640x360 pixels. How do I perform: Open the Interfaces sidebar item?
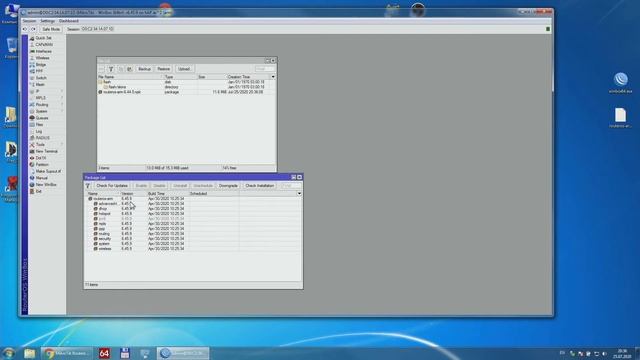click(x=43, y=51)
